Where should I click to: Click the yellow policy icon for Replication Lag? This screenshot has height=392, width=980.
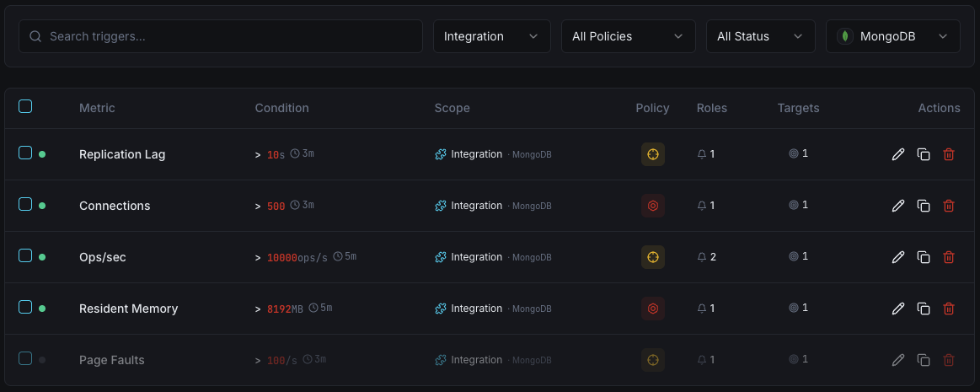click(x=652, y=154)
